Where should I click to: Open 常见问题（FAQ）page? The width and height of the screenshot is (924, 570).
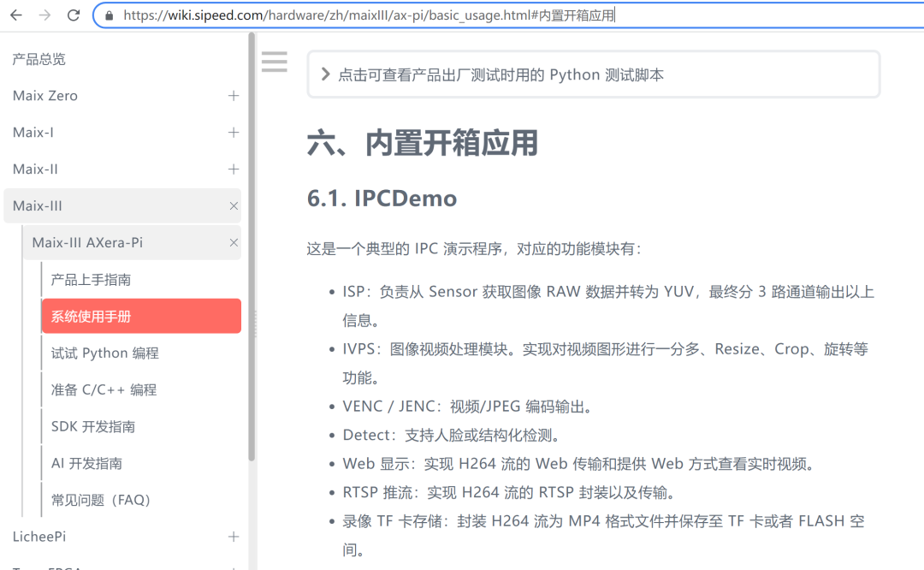pos(101,500)
